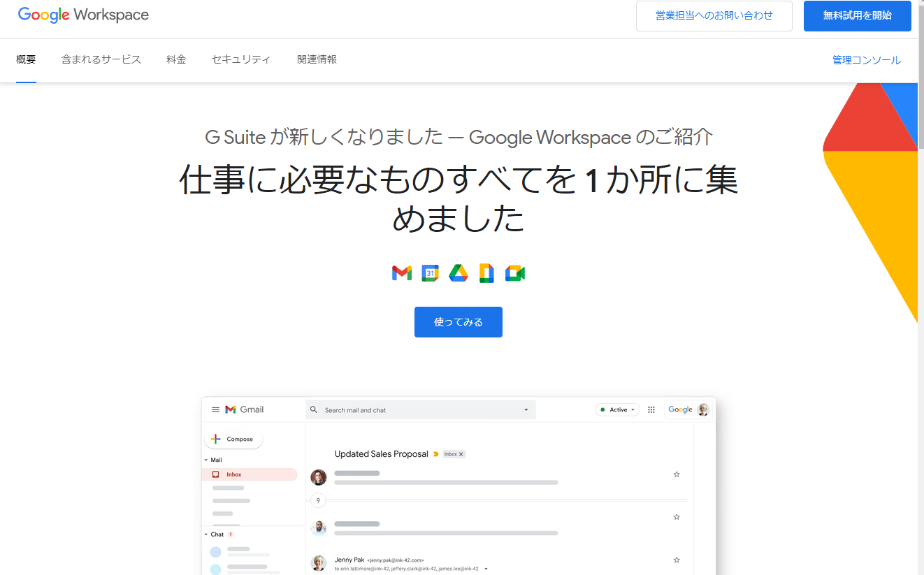Click the Gmail icon under the headline
This screenshot has height=575, width=924.
click(402, 273)
